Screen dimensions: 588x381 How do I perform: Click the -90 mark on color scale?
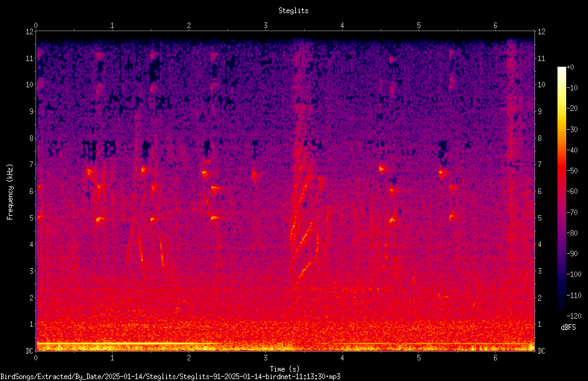pos(572,254)
